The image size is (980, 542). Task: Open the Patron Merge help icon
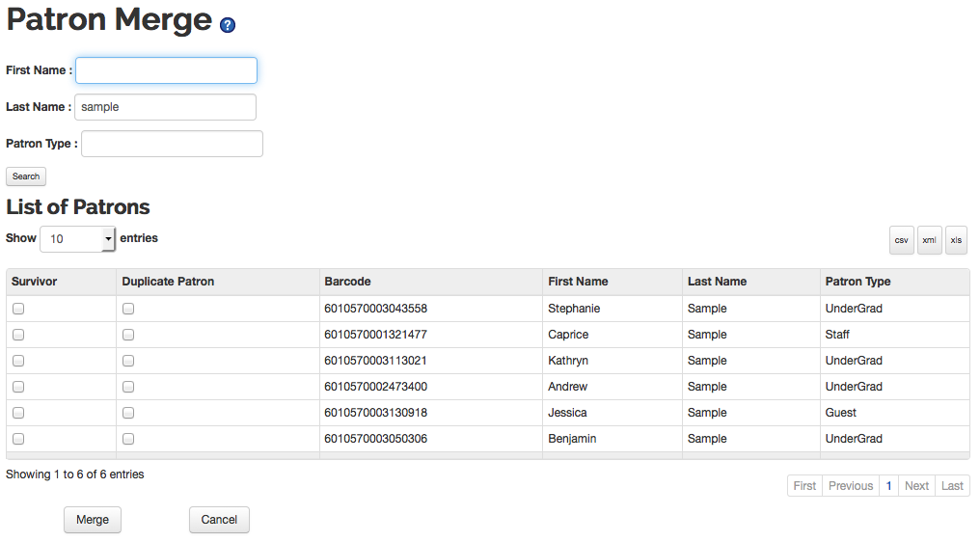click(x=228, y=25)
